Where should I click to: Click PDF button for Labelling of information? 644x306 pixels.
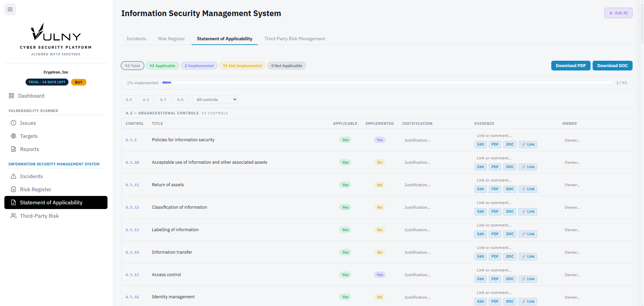point(495,234)
